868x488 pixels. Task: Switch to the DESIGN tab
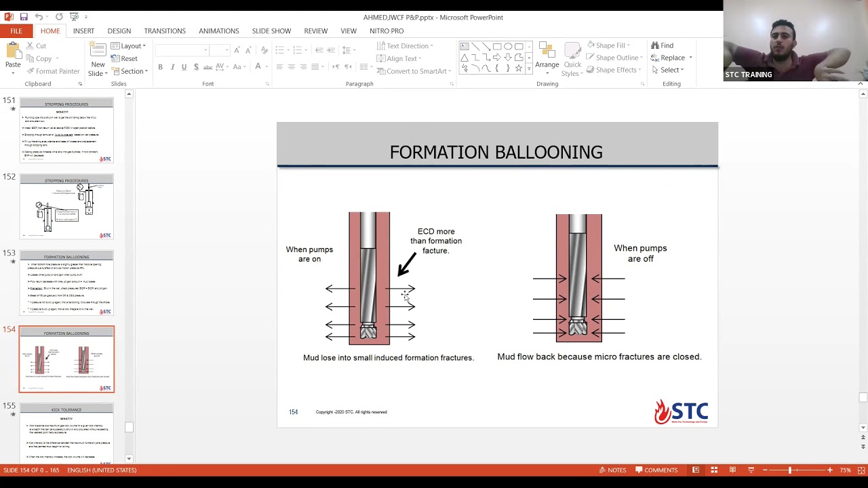(119, 31)
